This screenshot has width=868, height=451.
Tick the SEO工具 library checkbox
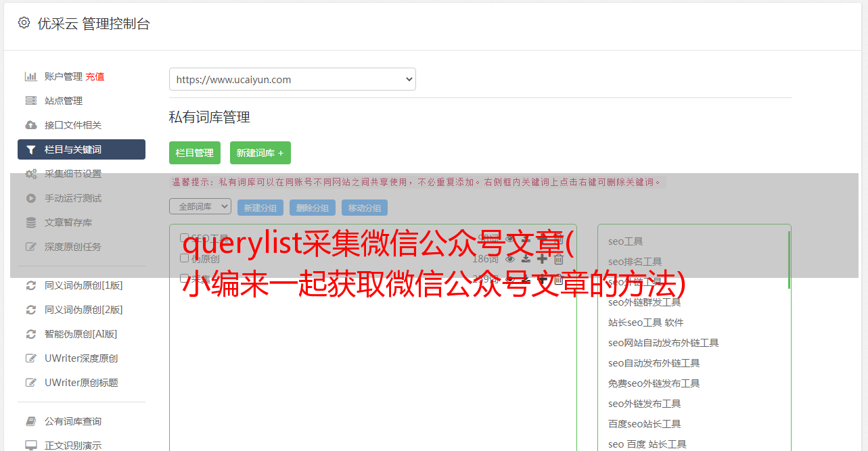(x=184, y=237)
